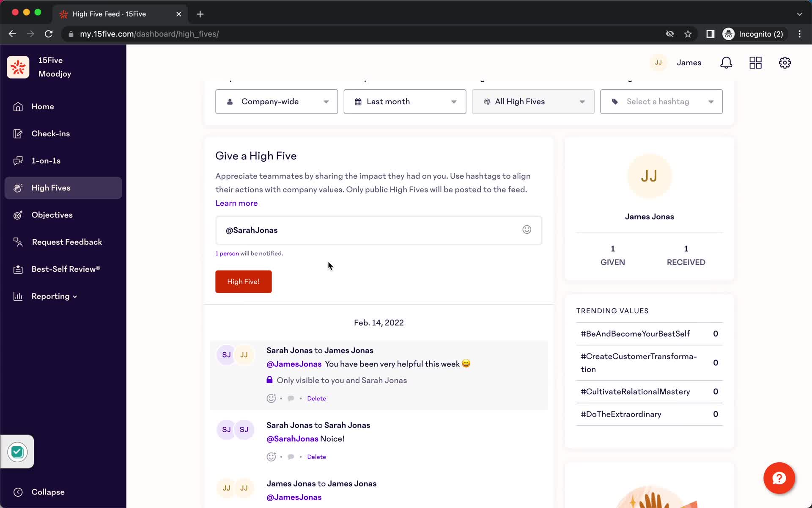Click the green task completion icon
The width and height of the screenshot is (812, 508).
click(17, 452)
